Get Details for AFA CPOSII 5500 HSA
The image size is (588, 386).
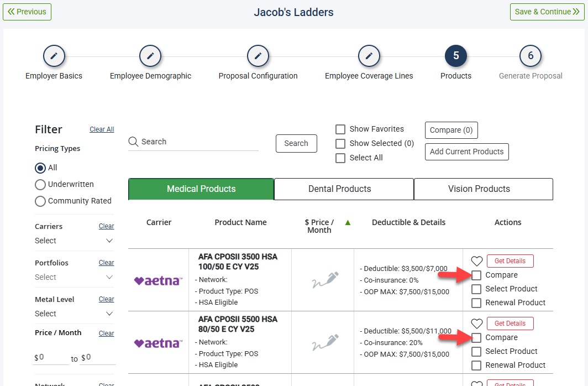[510, 324]
